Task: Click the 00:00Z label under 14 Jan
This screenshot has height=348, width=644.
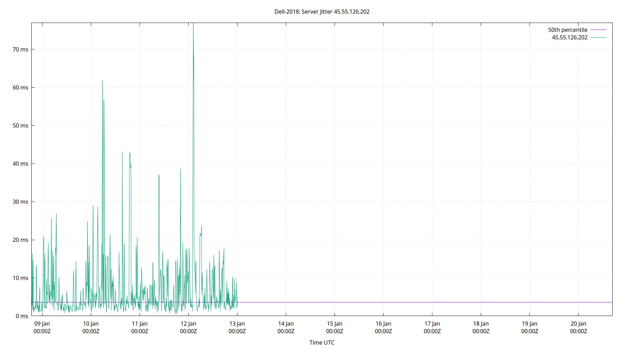Action: [285, 331]
